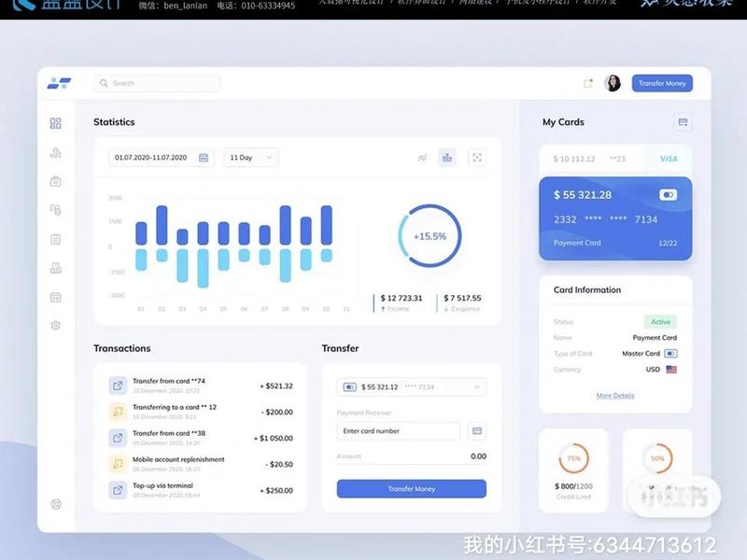The image size is (747, 560).
Task: Focus the Enter card number field
Action: (x=399, y=431)
